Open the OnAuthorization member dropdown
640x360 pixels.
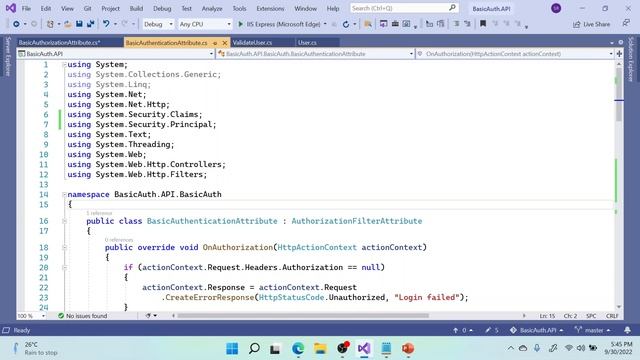[x=515, y=53]
